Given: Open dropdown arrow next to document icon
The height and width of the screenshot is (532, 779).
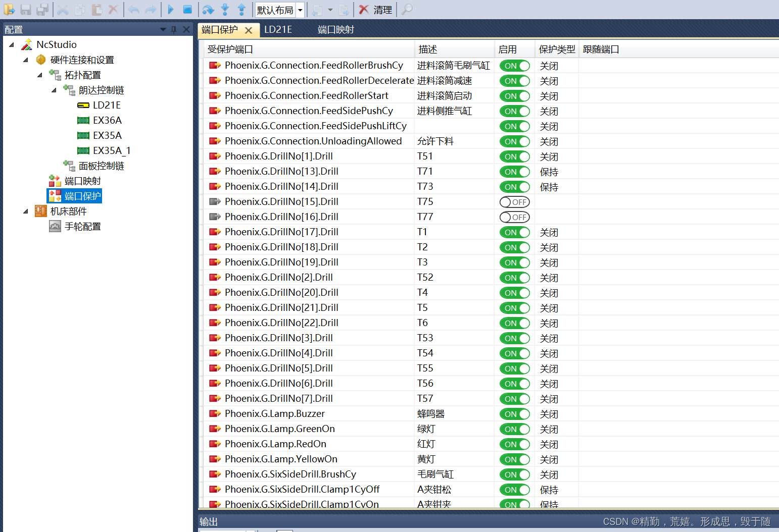Looking at the screenshot, I should point(330,10).
